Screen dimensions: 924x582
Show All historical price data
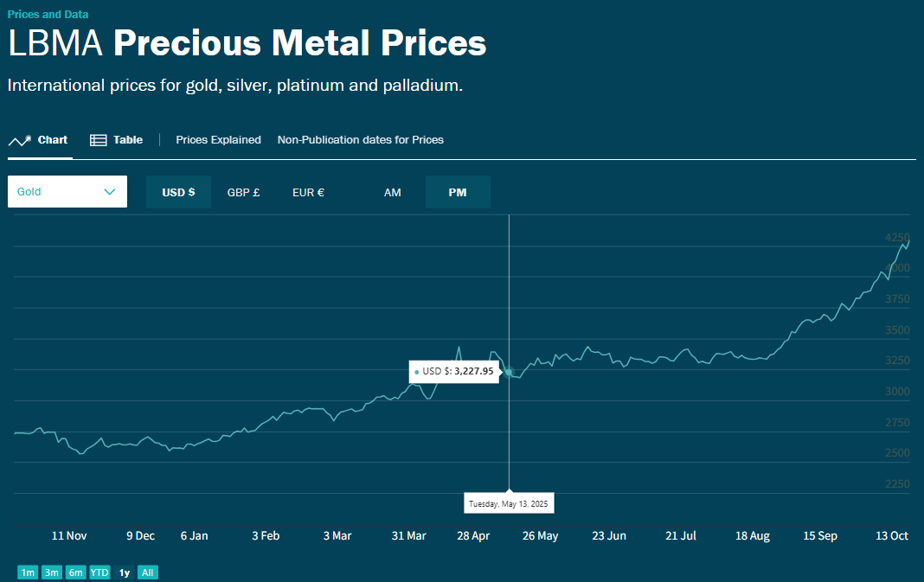148,572
